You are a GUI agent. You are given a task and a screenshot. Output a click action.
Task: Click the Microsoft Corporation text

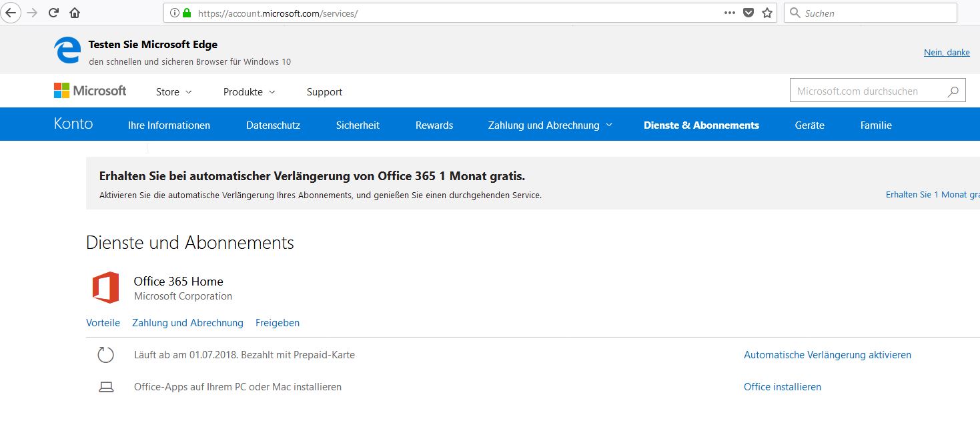(183, 296)
